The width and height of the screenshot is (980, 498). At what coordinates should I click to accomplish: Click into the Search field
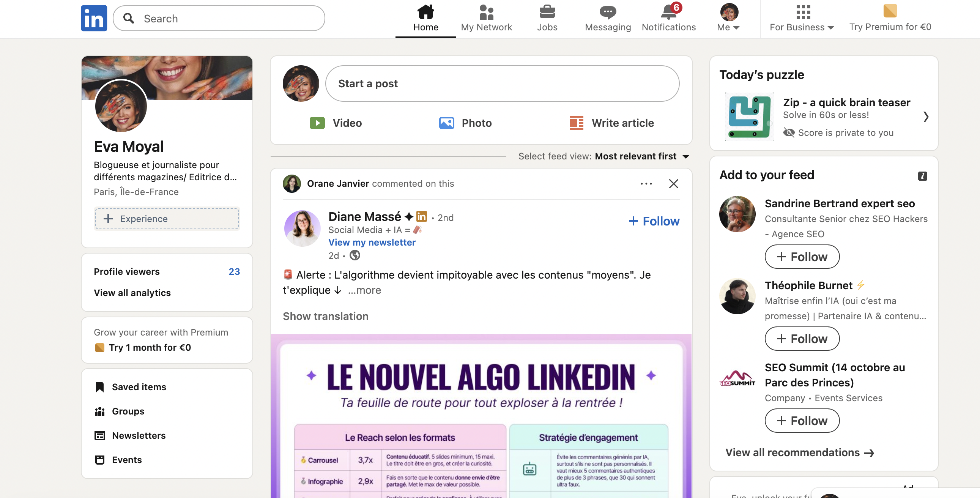click(x=219, y=18)
